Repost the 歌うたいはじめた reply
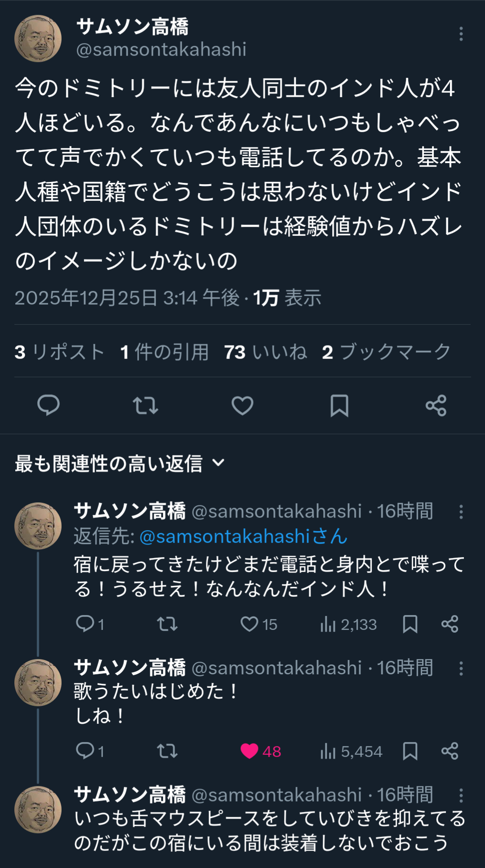This screenshot has width=485, height=868. [167, 751]
